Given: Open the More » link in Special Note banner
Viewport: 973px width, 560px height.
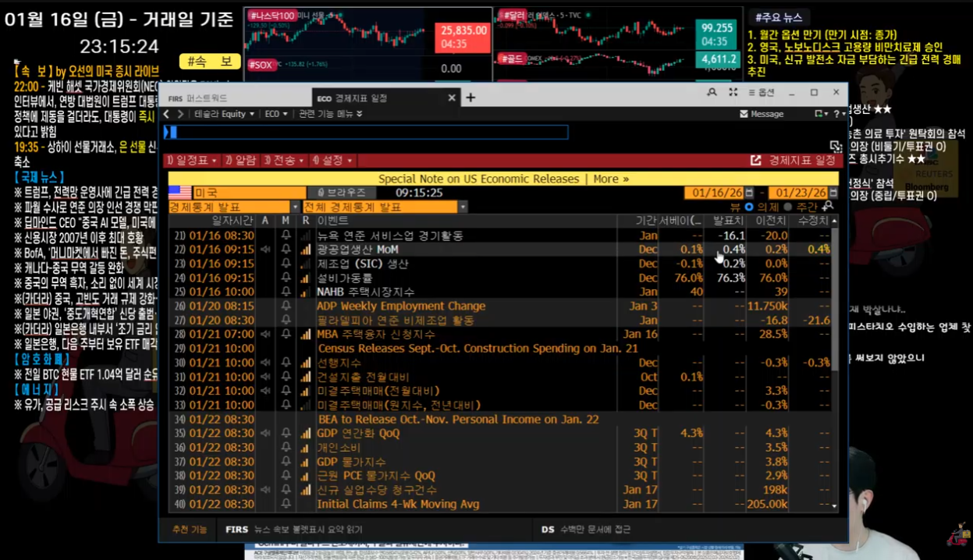Looking at the screenshot, I should coord(611,179).
